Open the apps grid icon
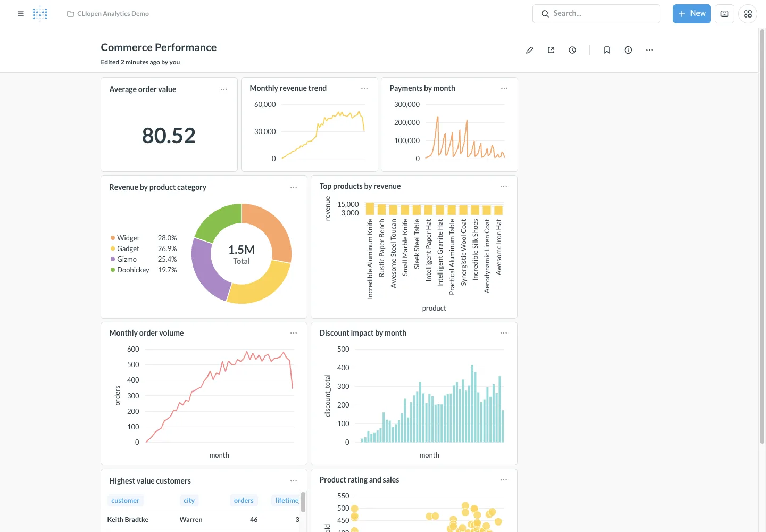 [x=748, y=14]
